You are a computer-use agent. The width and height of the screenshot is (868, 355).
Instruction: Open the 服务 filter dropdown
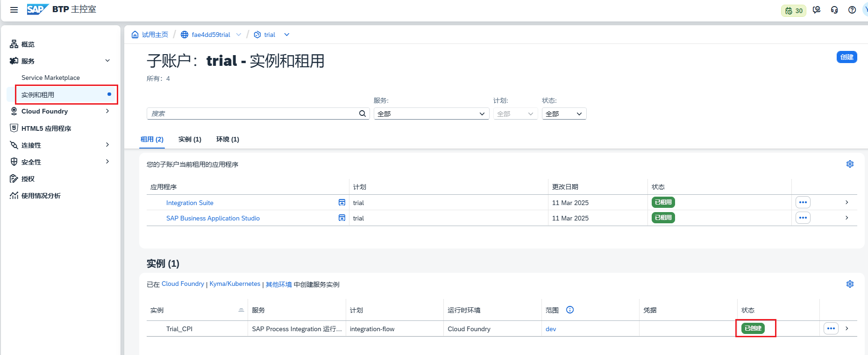431,114
